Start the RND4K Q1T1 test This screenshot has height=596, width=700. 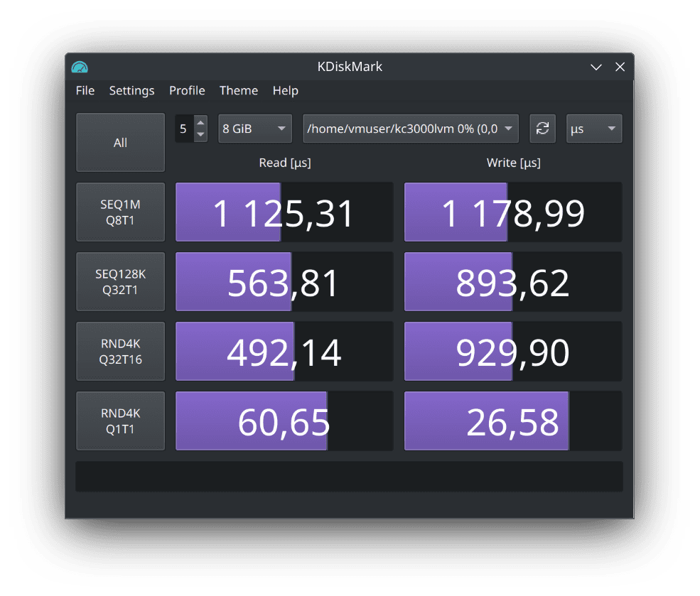[x=121, y=421]
